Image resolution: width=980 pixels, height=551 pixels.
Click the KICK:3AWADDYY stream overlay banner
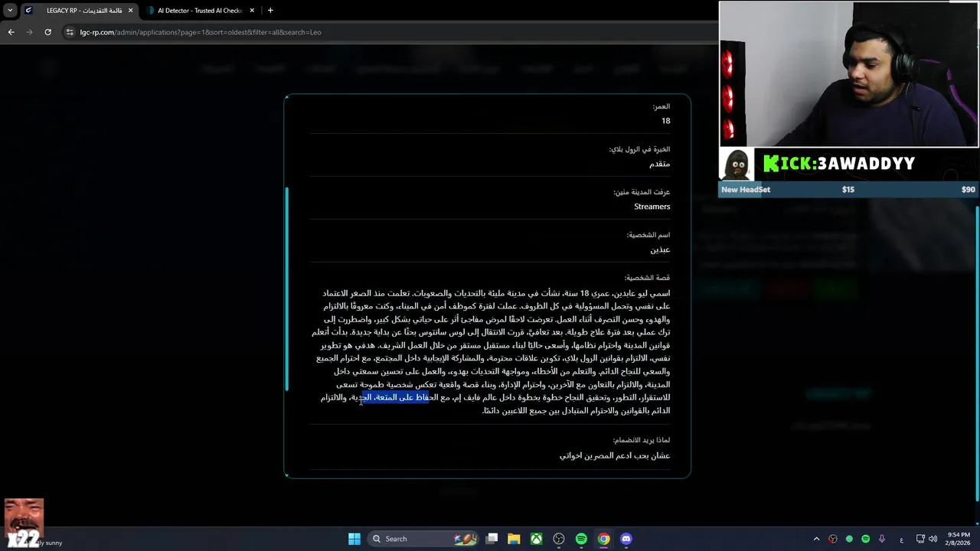coord(840,164)
